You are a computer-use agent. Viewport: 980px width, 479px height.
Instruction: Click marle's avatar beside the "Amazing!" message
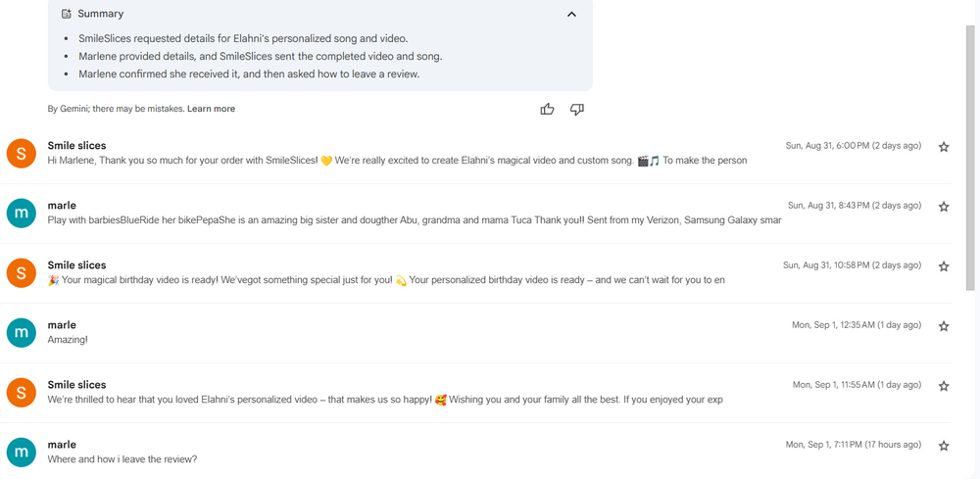[22, 333]
